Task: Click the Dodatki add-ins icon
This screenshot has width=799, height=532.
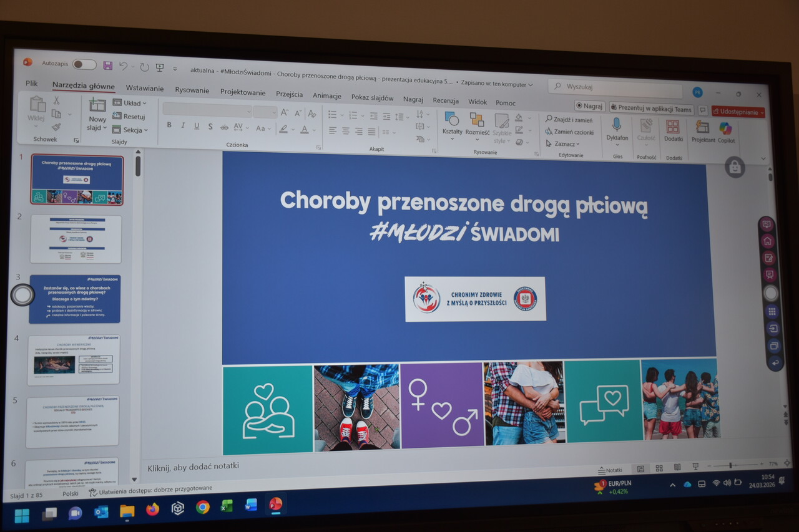Action: pyautogui.click(x=673, y=127)
